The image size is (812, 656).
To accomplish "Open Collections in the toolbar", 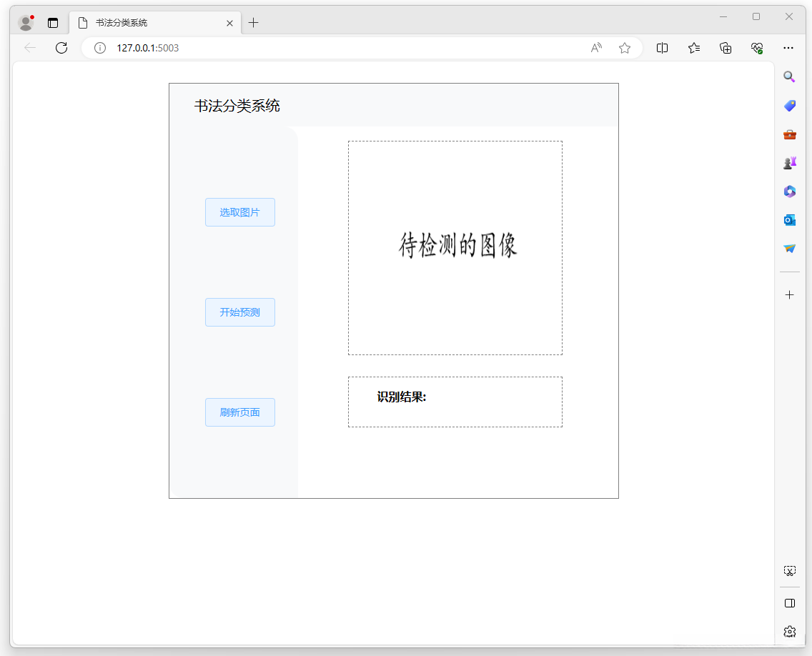I will click(x=725, y=48).
